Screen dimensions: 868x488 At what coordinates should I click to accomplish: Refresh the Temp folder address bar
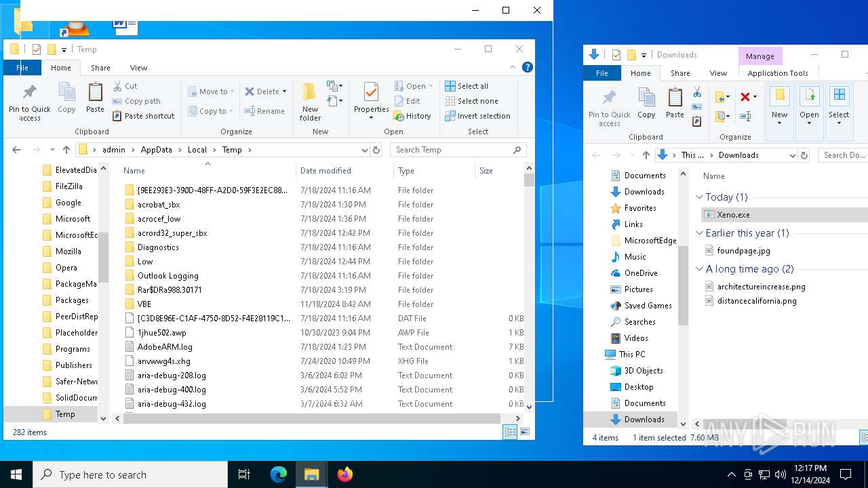pyautogui.click(x=377, y=150)
